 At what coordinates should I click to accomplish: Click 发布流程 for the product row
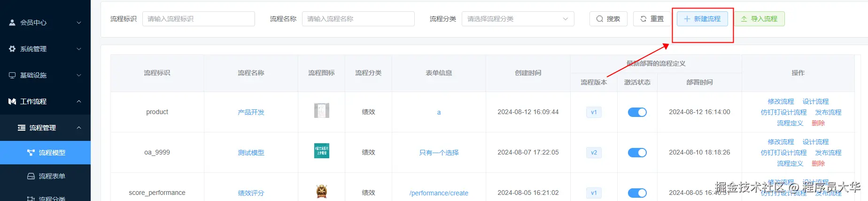click(x=829, y=112)
